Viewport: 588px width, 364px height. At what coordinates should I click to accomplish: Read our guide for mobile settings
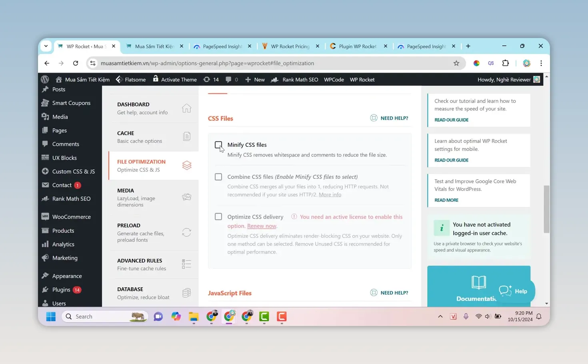[x=451, y=160]
